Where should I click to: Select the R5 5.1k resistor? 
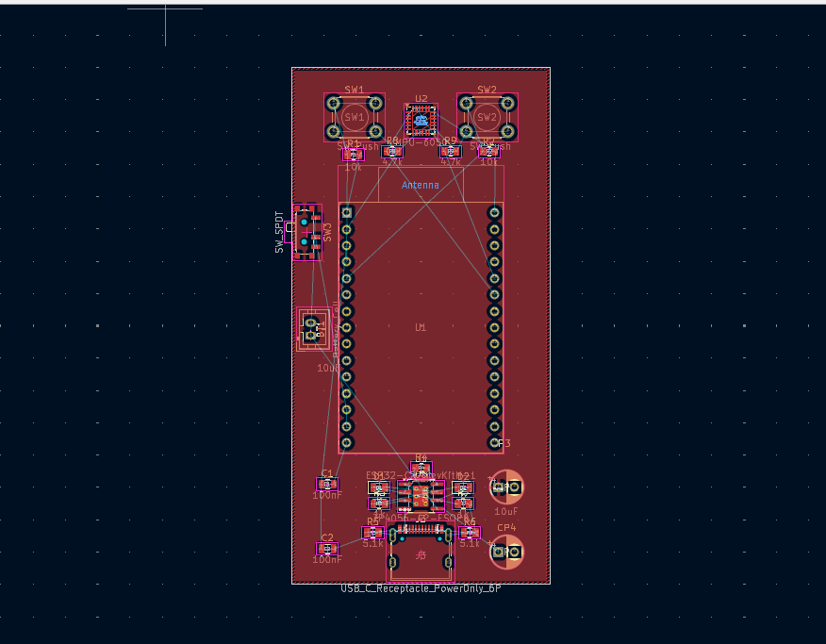373,533
